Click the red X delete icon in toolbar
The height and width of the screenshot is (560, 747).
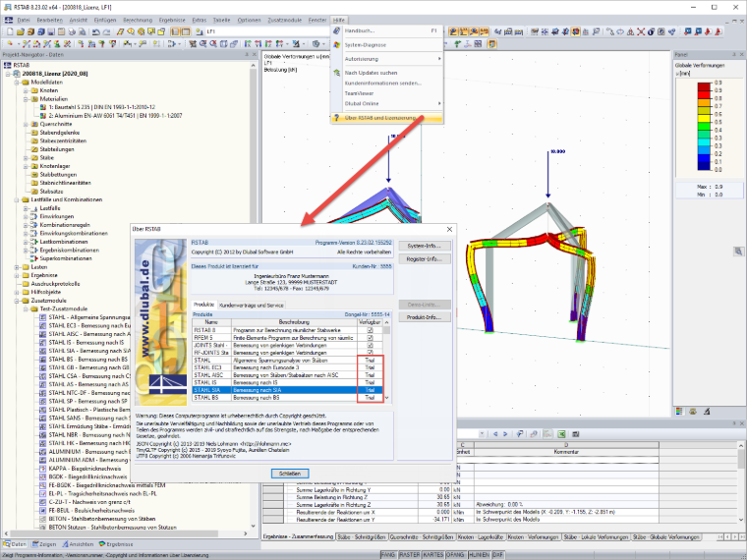[641, 31]
